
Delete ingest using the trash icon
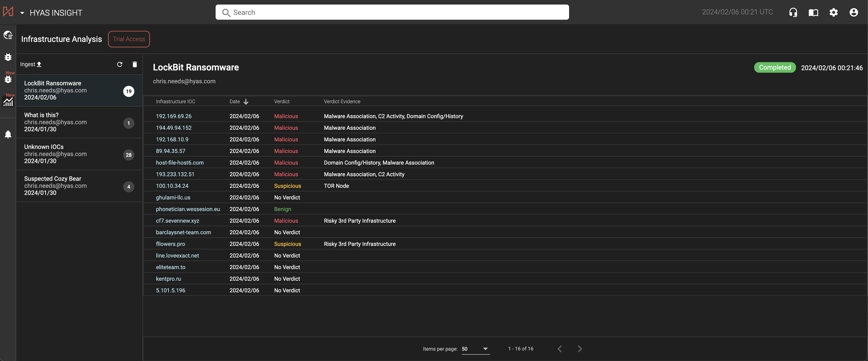(x=135, y=64)
